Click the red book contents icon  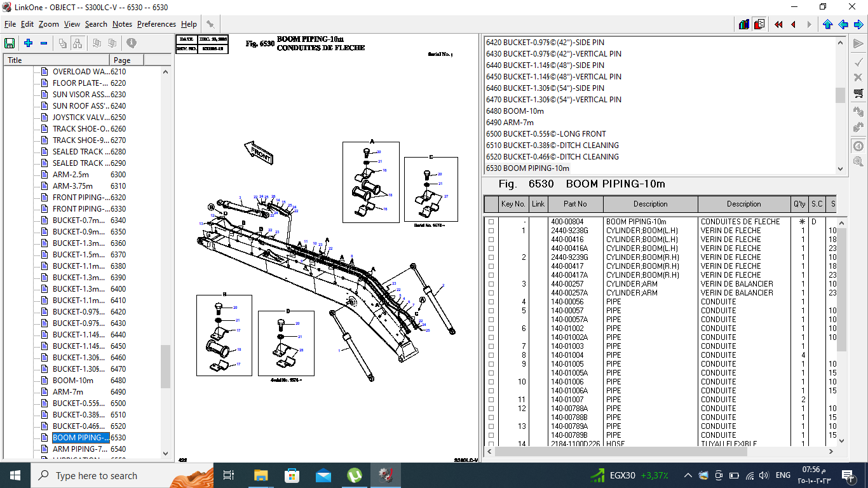point(759,24)
